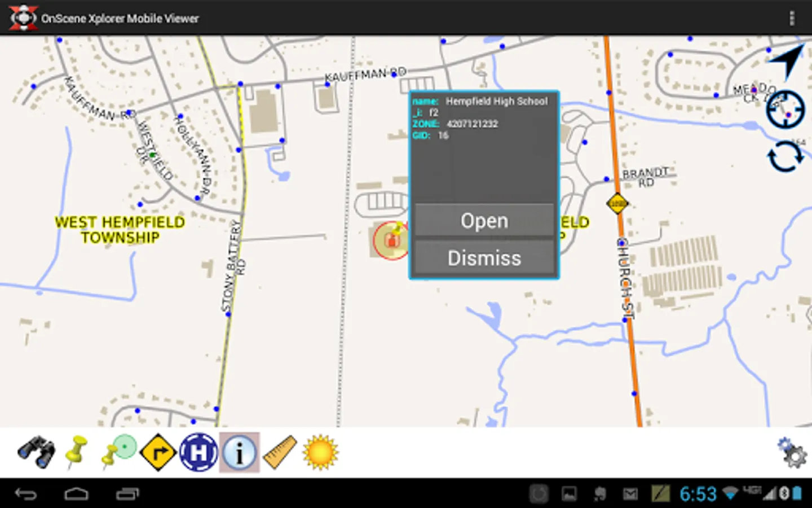Tap the Android home button
812x508 pixels.
click(x=77, y=494)
